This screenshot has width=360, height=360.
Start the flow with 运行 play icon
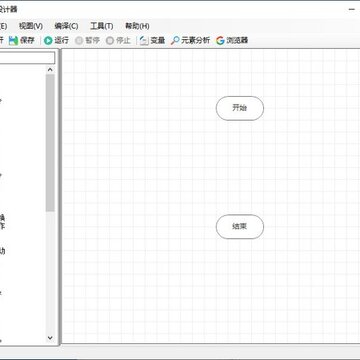48,41
